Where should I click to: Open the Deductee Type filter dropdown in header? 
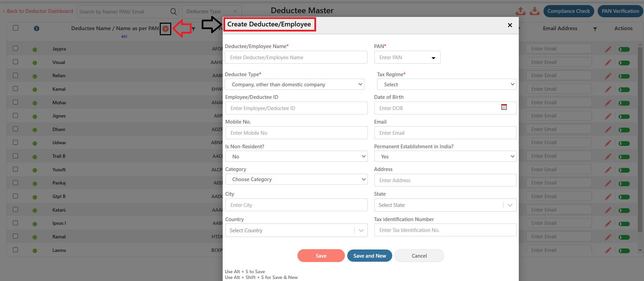tap(212, 12)
